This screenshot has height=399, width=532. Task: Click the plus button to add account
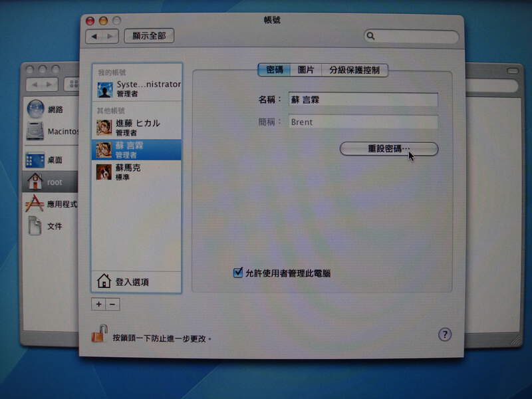click(x=98, y=304)
